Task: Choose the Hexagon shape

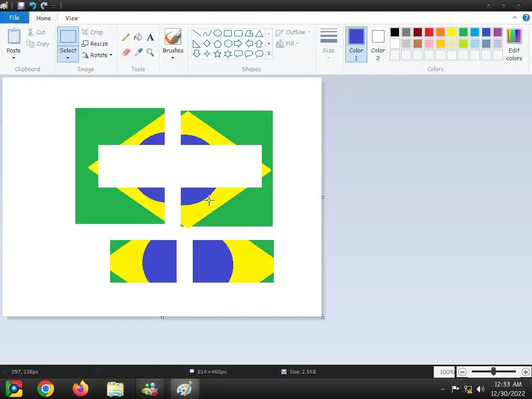Action: (228, 44)
